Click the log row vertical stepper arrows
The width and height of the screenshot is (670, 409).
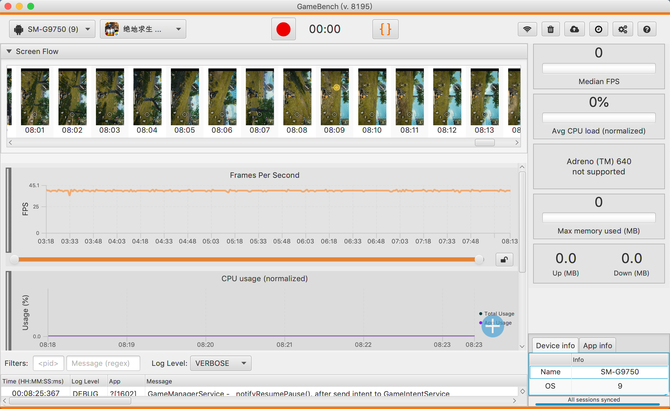pos(522,391)
